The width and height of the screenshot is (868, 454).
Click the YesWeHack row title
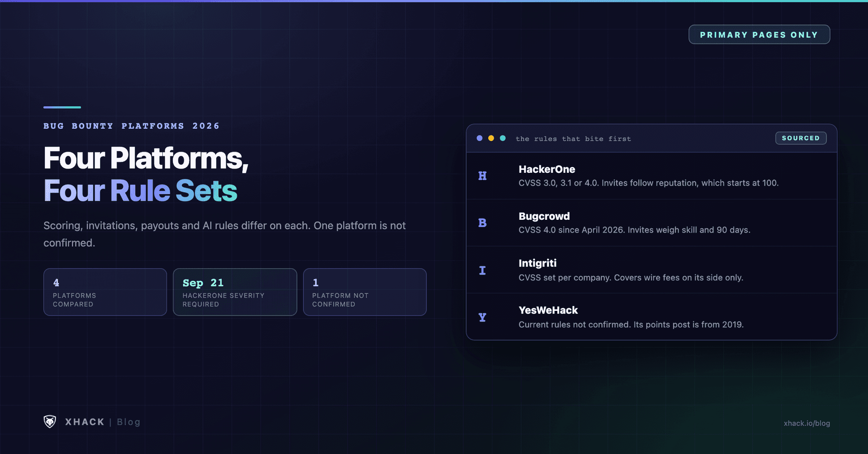[548, 310]
